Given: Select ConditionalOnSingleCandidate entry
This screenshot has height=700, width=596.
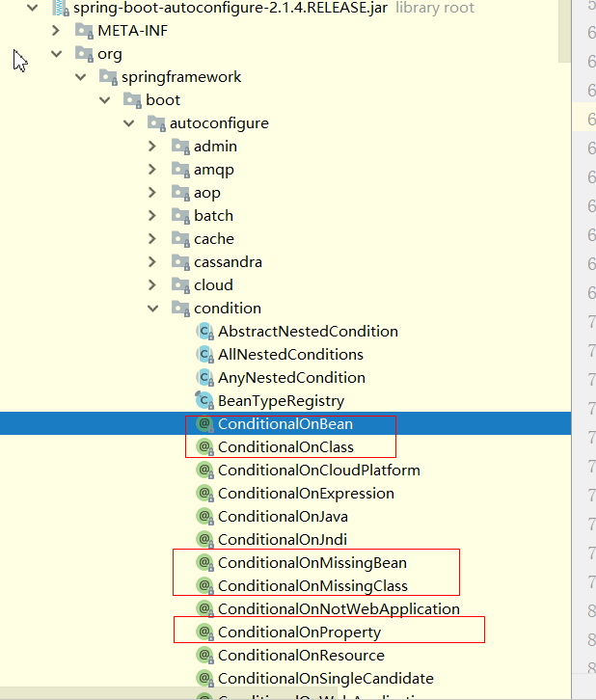Looking at the screenshot, I should click(325, 679).
